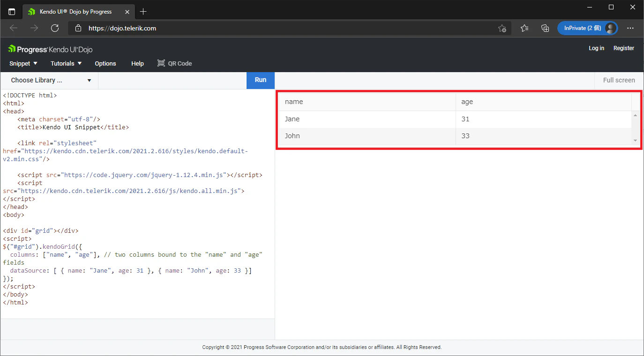Image resolution: width=644 pixels, height=356 pixels.
Task: Click the address bar URL field
Action: point(291,28)
